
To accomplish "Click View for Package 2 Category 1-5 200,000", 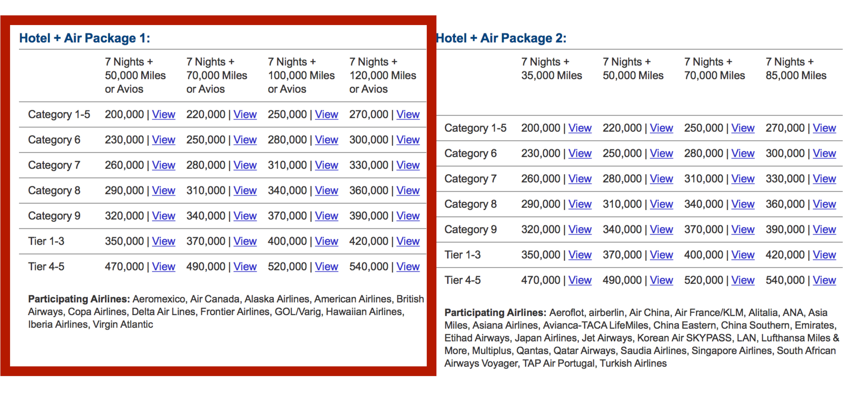I will 580,128.
